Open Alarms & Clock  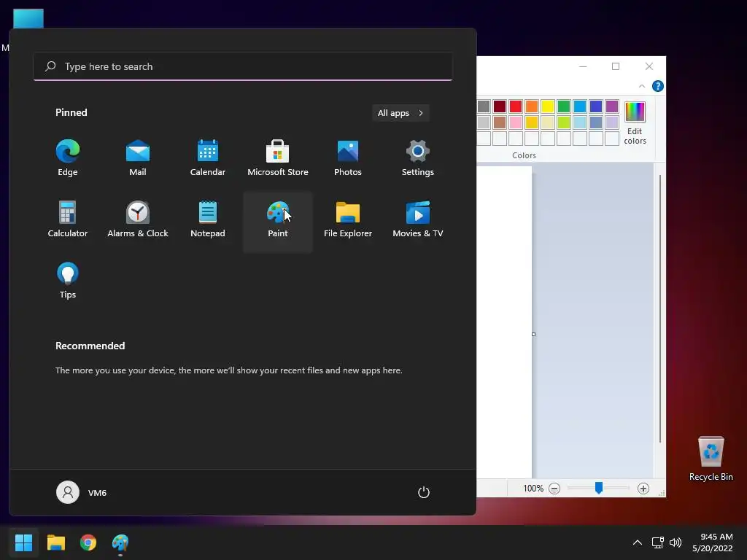tap(138, 219)
